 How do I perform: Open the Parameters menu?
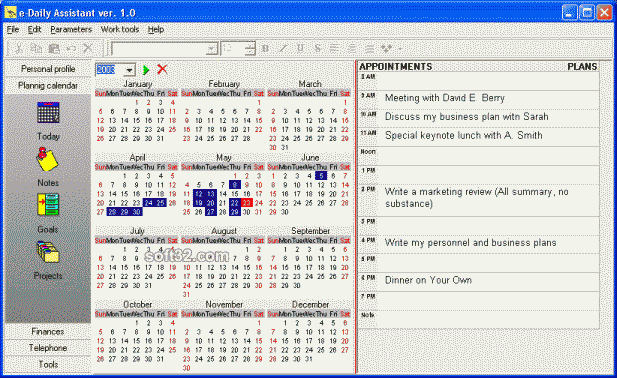coord(71,30)
